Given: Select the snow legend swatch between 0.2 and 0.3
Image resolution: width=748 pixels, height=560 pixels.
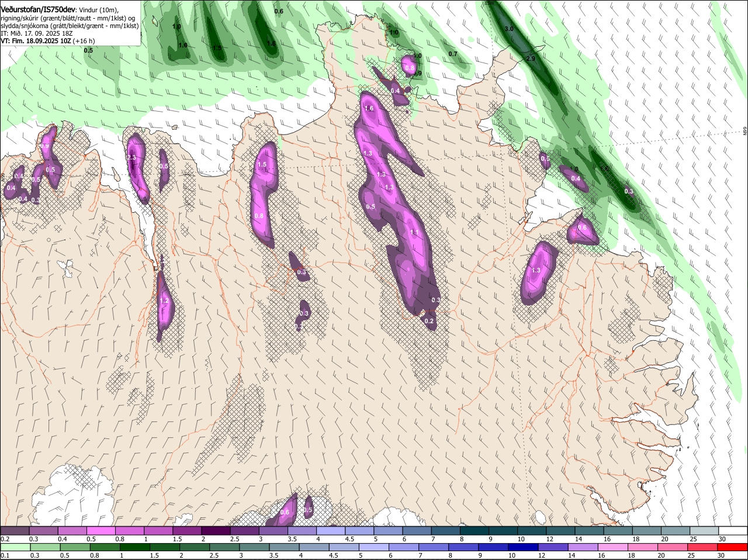Looking at the screenshot, I should click(x=15, y=531).
